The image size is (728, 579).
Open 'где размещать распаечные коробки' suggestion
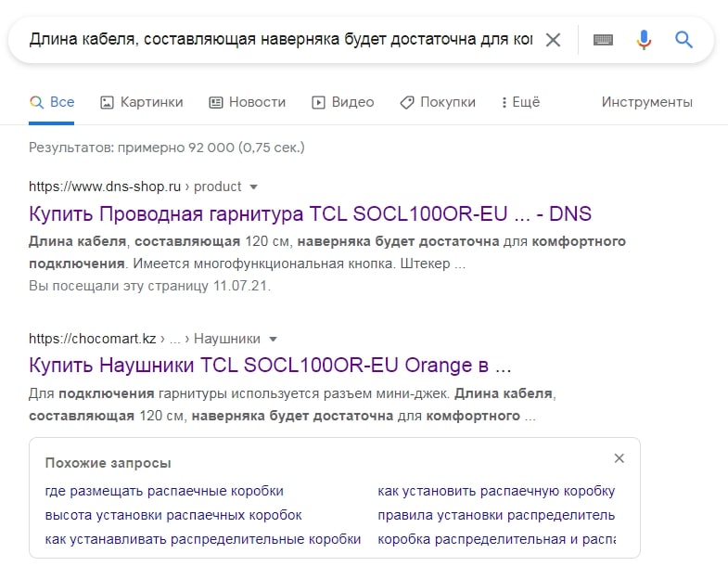[164, 491]
